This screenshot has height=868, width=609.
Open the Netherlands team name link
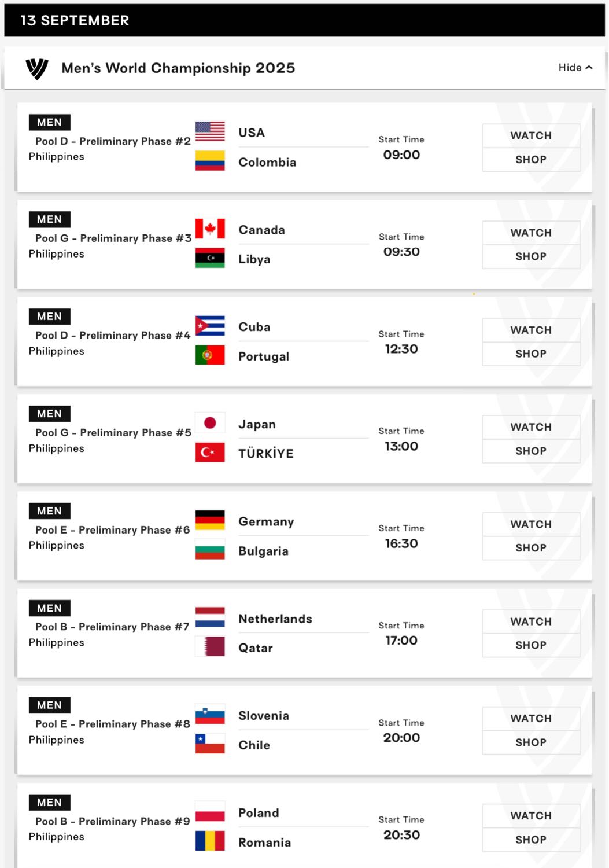pos(275,619)
